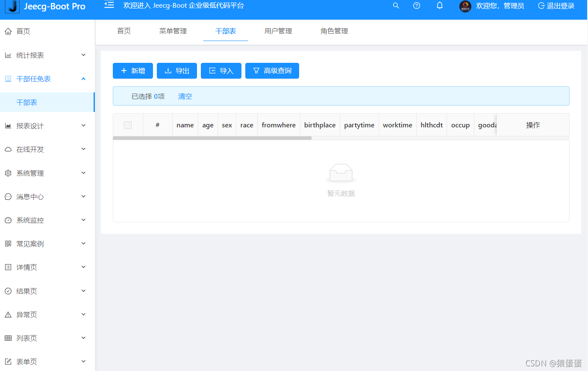Expand 结果页 menu chevron
588x371 pixels.
[x=84, y=291]
